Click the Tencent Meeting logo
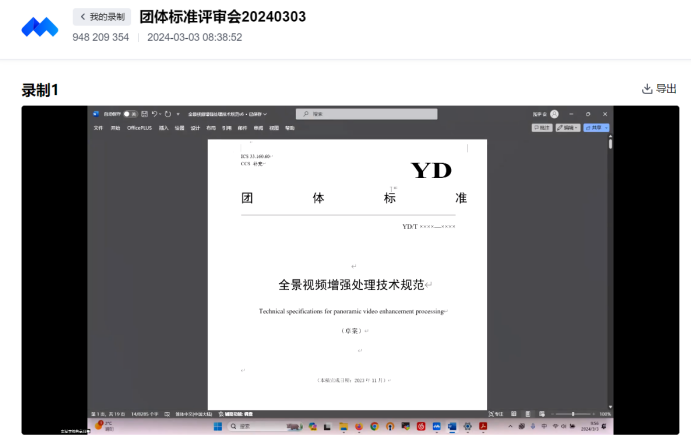The height and width of the screenshot is (440, 692). [40, 26]
